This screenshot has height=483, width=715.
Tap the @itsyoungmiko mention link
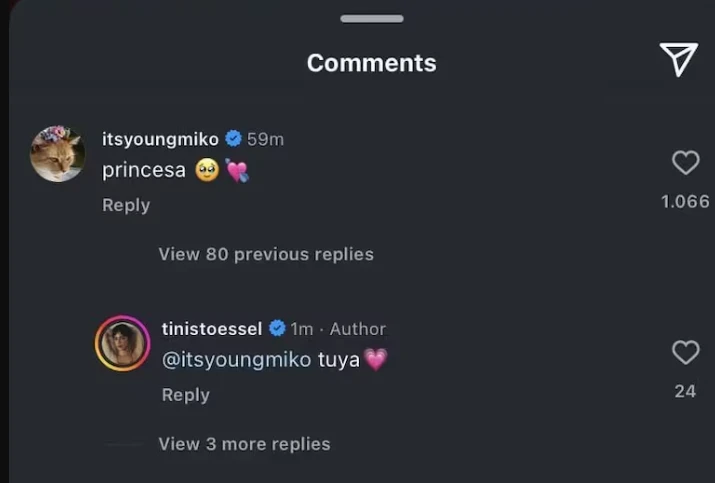[236, 360]
